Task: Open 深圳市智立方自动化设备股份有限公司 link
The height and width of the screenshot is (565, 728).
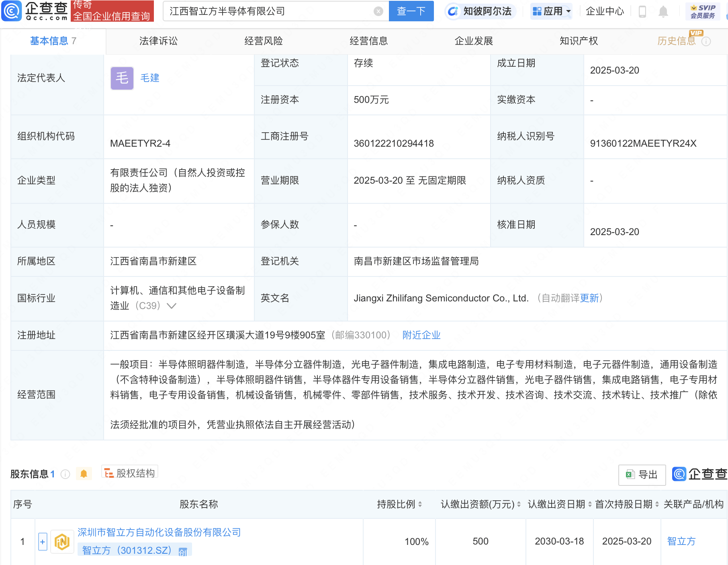Action: (x=159, y=532)
